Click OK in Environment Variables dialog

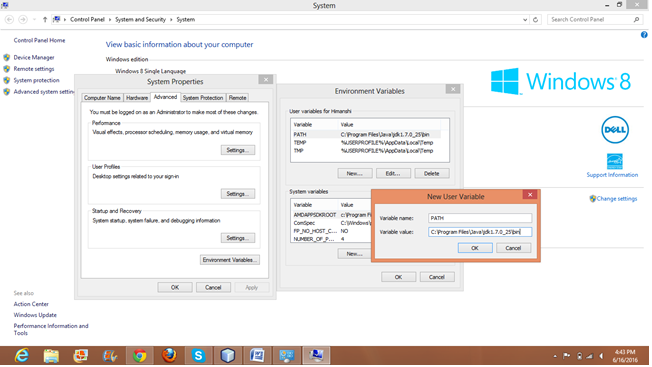[x=398, y=277]
